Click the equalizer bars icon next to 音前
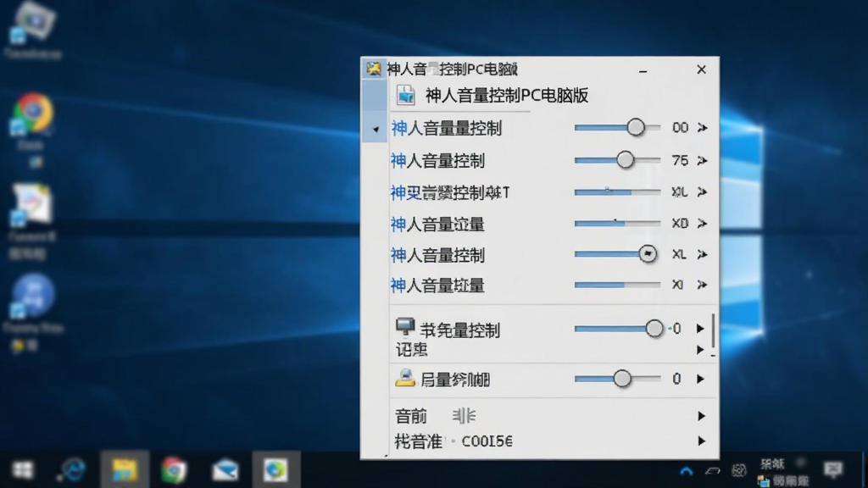 464,415
